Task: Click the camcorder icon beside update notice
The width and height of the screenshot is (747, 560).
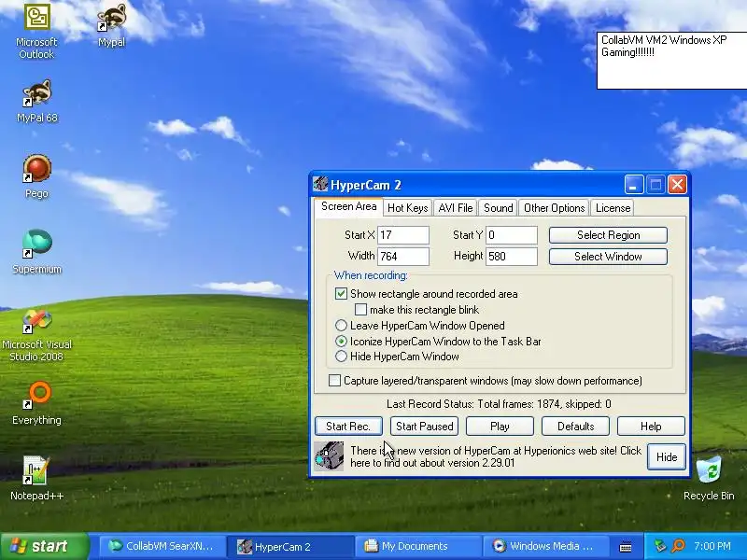Action: coord(330,456)
